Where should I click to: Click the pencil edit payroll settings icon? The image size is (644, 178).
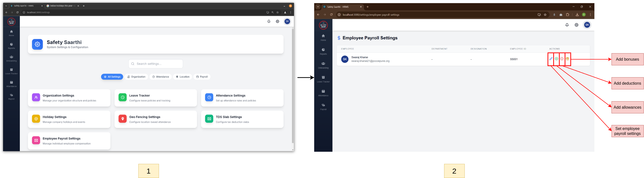[551, 59]
